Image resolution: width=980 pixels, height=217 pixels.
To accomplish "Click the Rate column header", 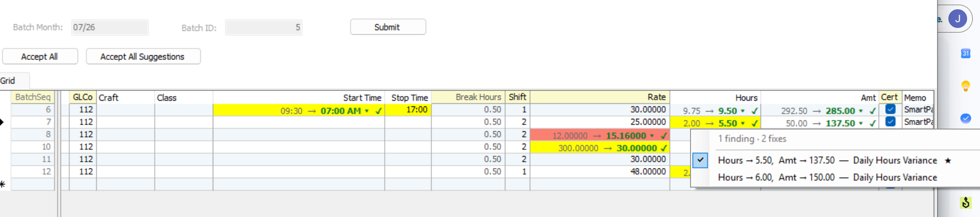I will coord(599,97).
